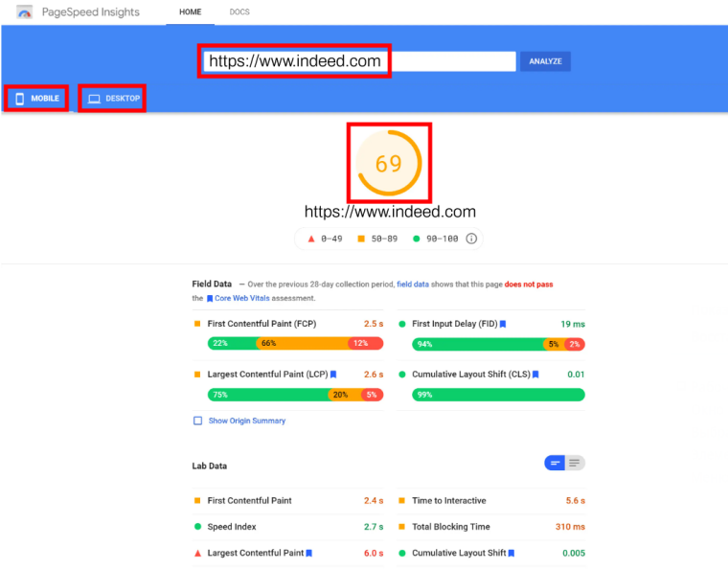Open the DOCS tab
The height and width of the screenshot is (569, 728).
click(x=239, y=12)
